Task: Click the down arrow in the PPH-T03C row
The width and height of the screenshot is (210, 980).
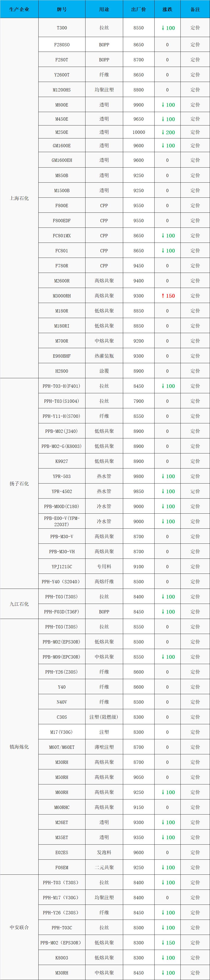Action: 163,927
